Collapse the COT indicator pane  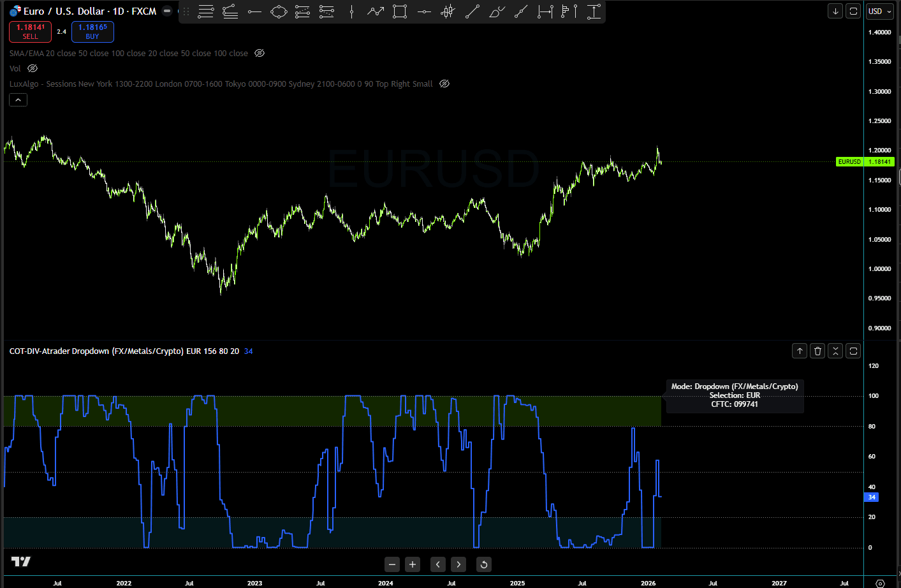point(835,351)
